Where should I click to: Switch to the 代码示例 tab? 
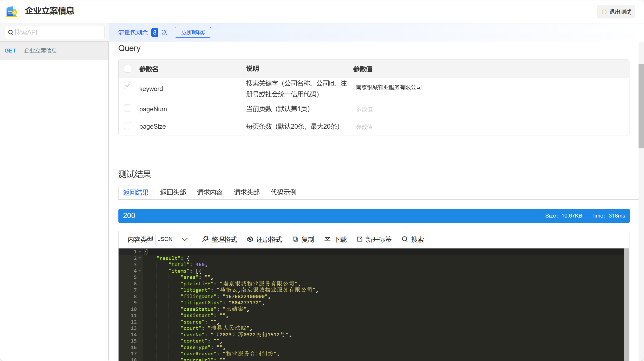tap(283, 192)
